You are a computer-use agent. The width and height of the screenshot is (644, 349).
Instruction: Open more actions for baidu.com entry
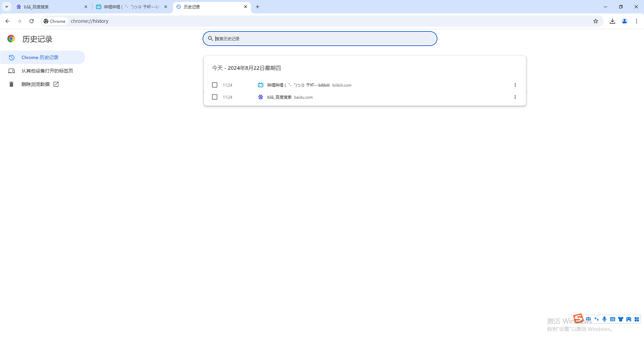click(x=515, y=97)
